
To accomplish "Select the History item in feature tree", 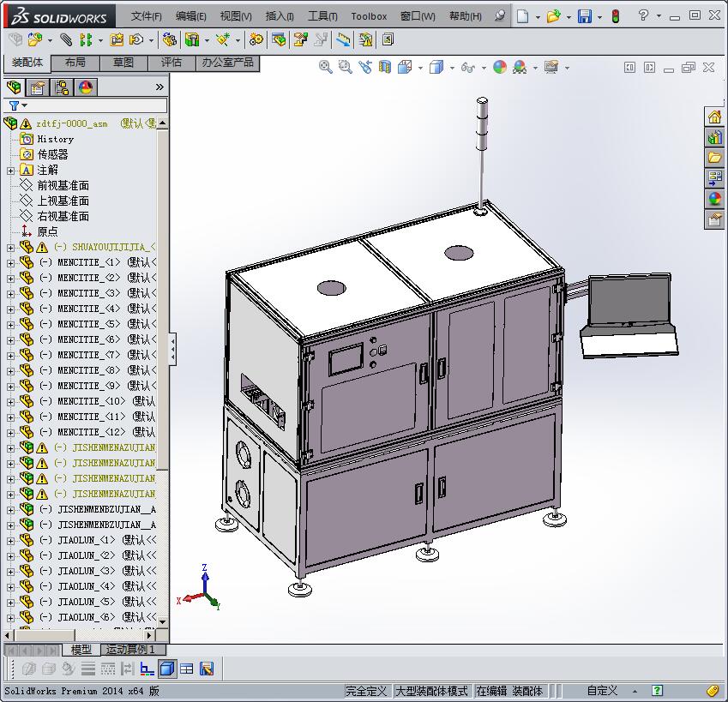I will tap(55, 139).
